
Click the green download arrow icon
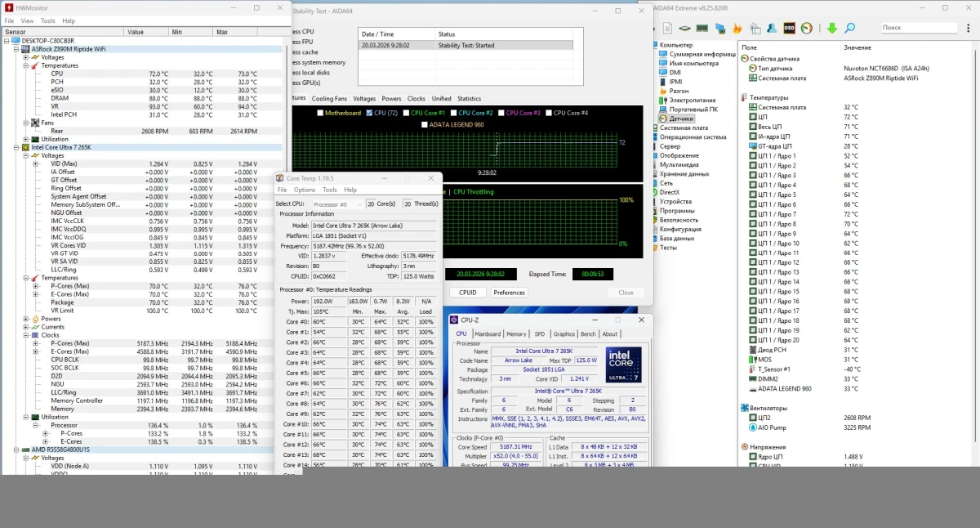(832, 28)
